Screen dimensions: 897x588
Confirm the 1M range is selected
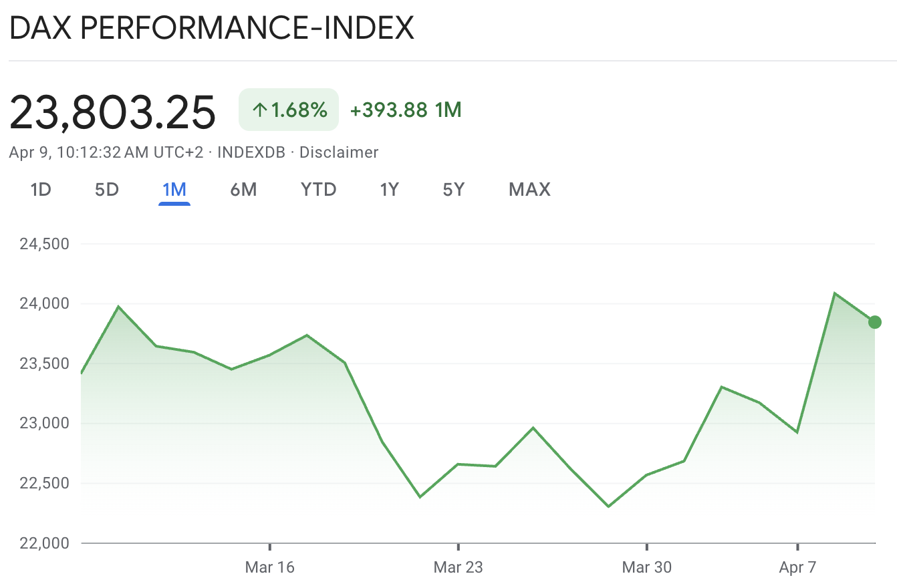(174, 190)
